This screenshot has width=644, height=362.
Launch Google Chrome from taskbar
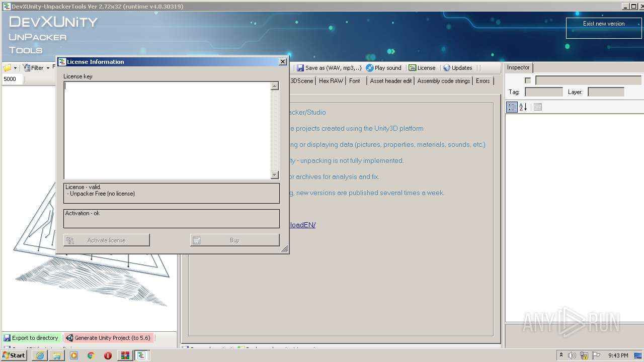tap(91, 355)
